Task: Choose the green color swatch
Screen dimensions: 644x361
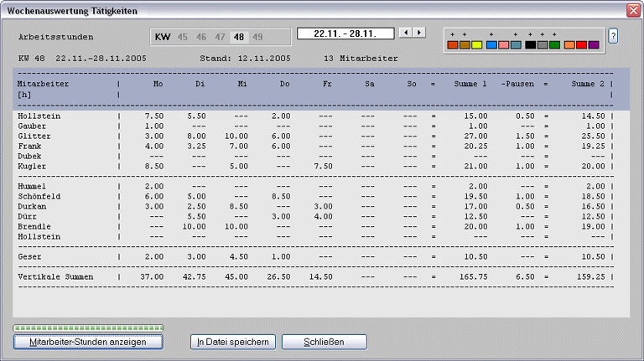Action: (x=554, y=44)
